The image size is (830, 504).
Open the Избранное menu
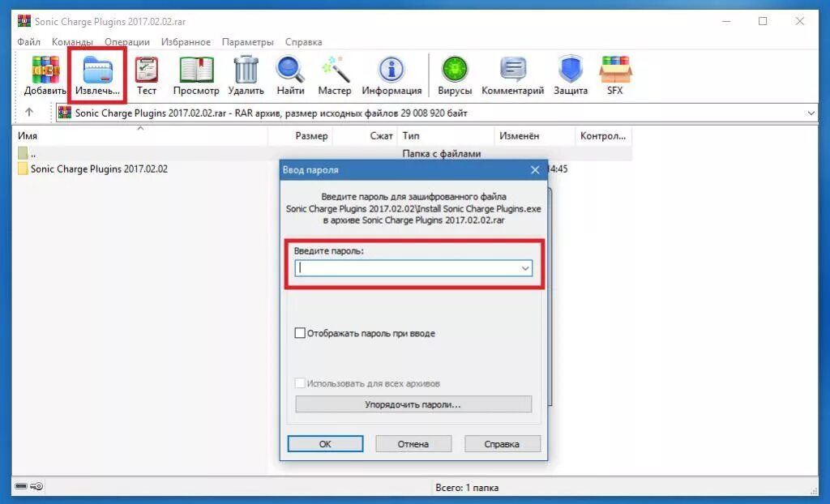186,42
